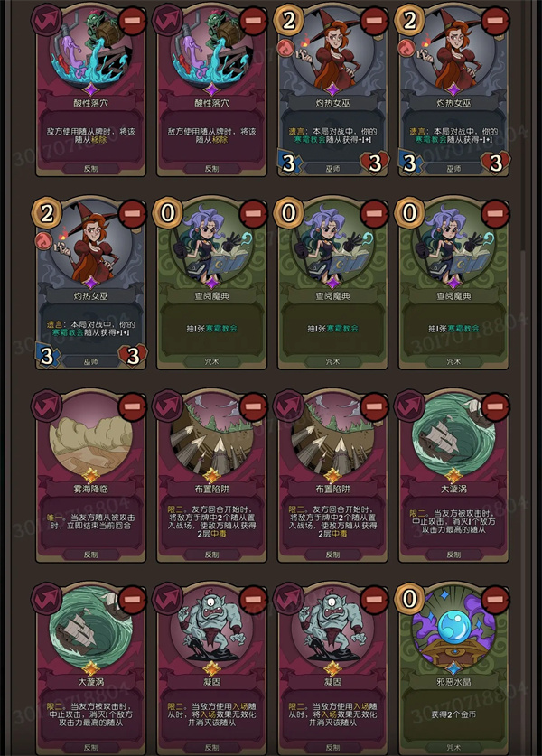Click red health heart of 灼热女巫 beside 查阅魔典
542x756 pixels.
pyautogui.click(x=134, y=356)
